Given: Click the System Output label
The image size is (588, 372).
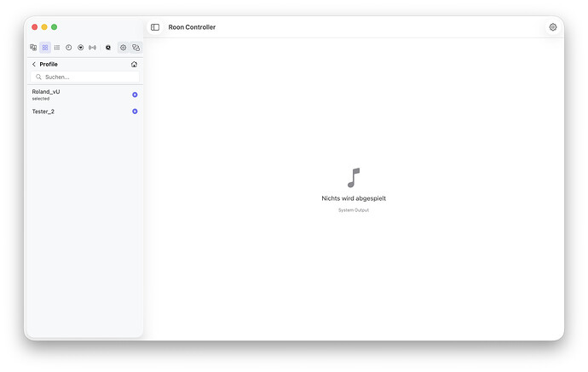Looking at the screenshot, I should pyautogui.click(x=354, y=210).
